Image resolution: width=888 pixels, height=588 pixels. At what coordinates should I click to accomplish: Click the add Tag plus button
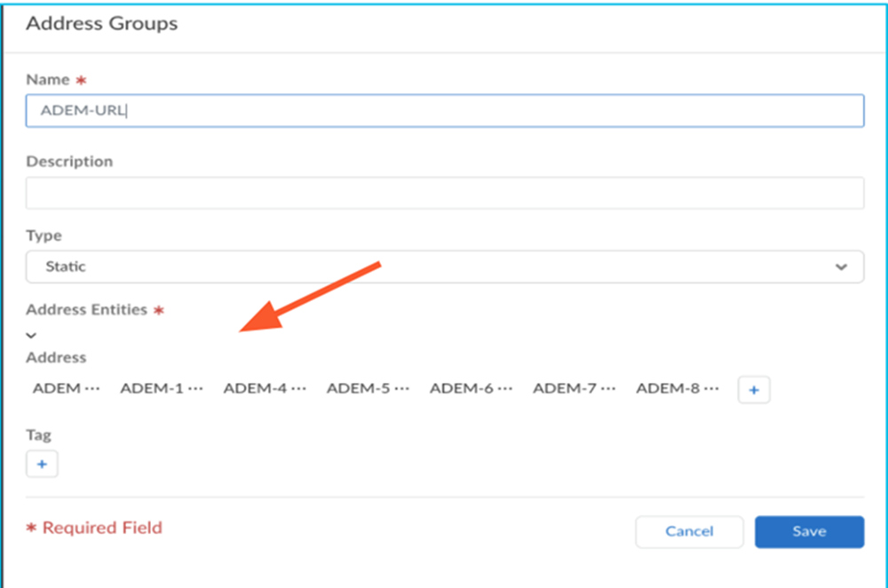(42, 464)
